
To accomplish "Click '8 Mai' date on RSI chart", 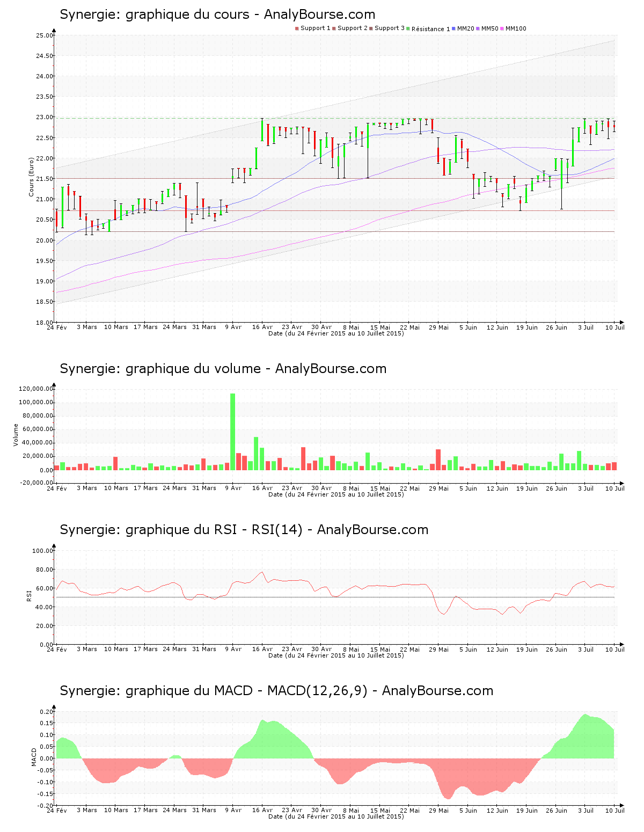I will coord(350,649).
